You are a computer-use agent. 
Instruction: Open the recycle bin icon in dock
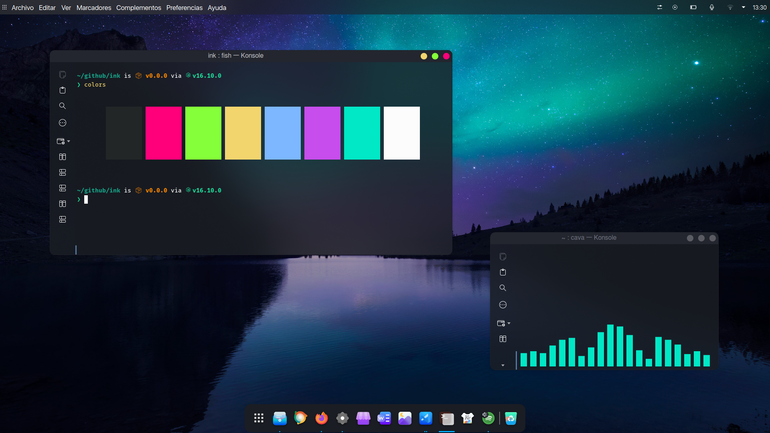[511, 418]
